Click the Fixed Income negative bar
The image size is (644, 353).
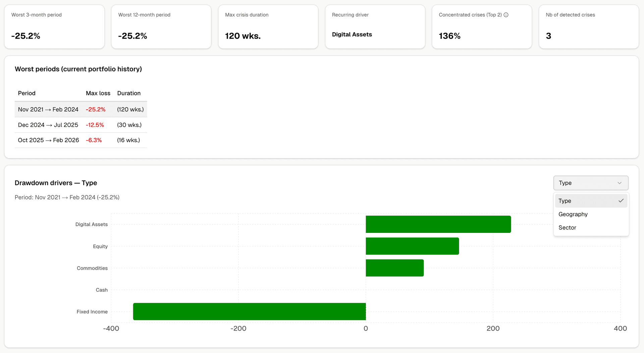pos(249,311)
